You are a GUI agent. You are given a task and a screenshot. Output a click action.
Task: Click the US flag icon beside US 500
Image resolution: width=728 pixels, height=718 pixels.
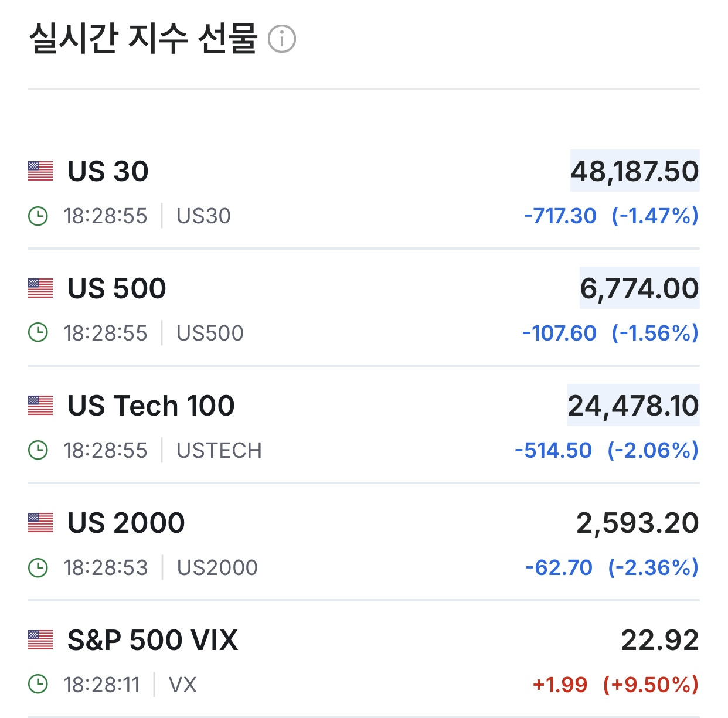pos(40,288)
